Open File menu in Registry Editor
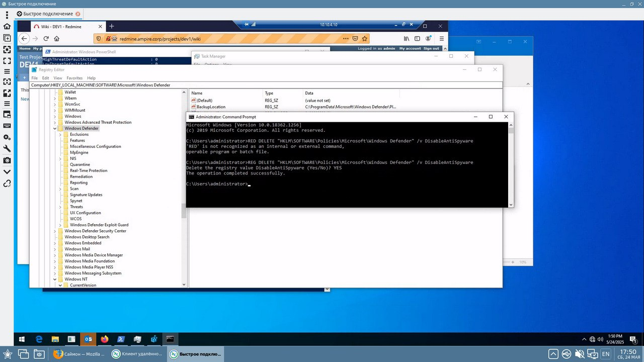644x362 pixels. [x=35, y=78]
